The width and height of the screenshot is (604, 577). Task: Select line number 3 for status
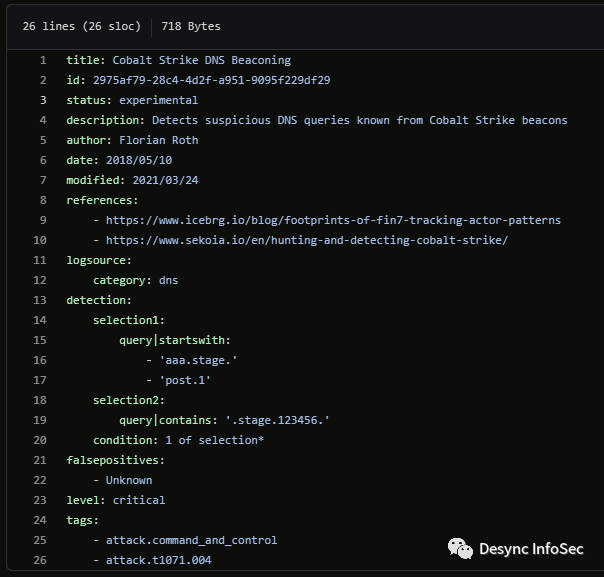pos(43,100)
